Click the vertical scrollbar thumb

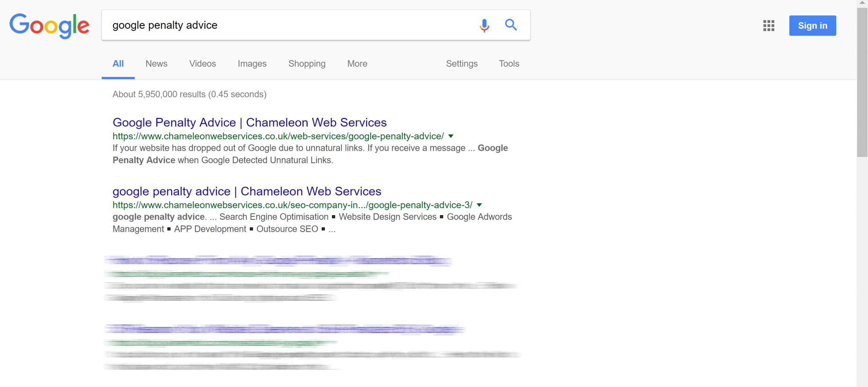[862, 82]
